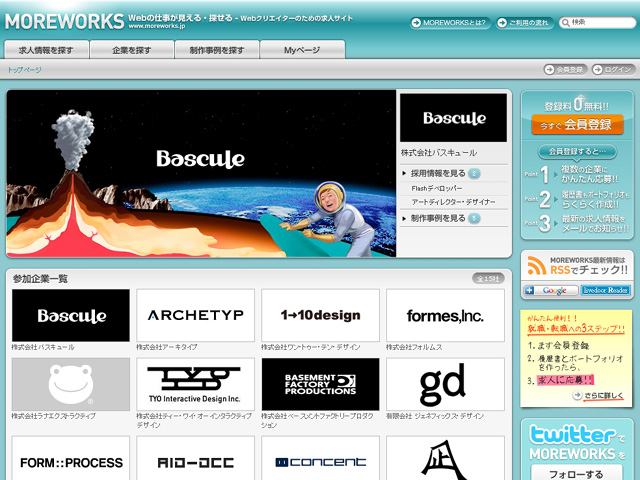
Task: Open the concent logo tile
Action: click(x=320, y=458)
